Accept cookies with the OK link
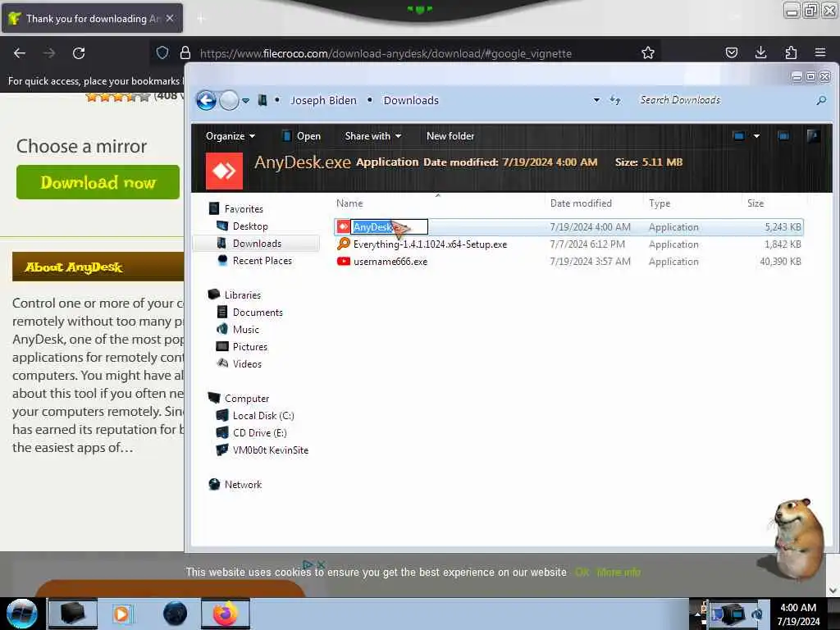The width and height of the screenshot is (840, 630). pyautogui.click(x=582, y=572)
